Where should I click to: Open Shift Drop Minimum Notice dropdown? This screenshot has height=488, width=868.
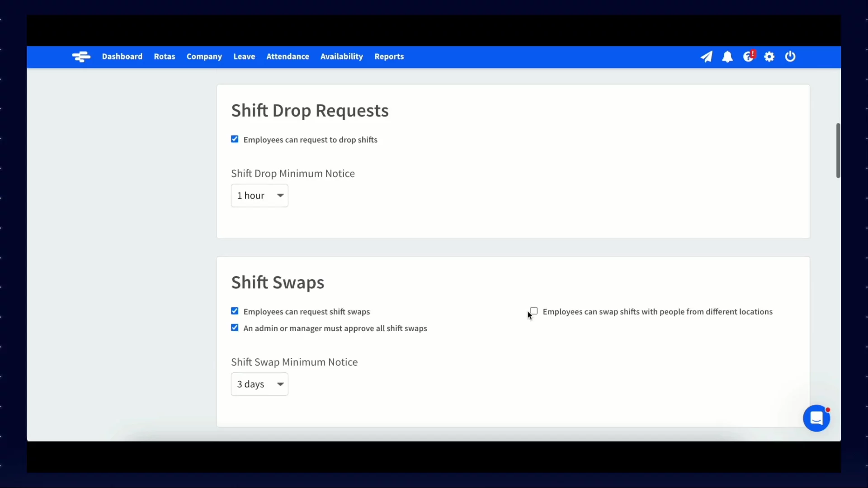coord(259,196)
